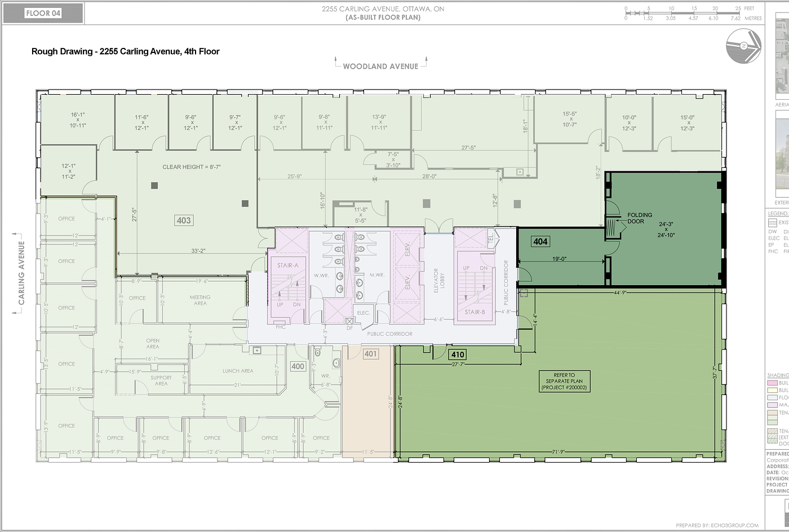Select the title '2255 CARLING AVENUE, OTTAWA, ON'
Screen dimensions: 789x532
click(383, 8)
